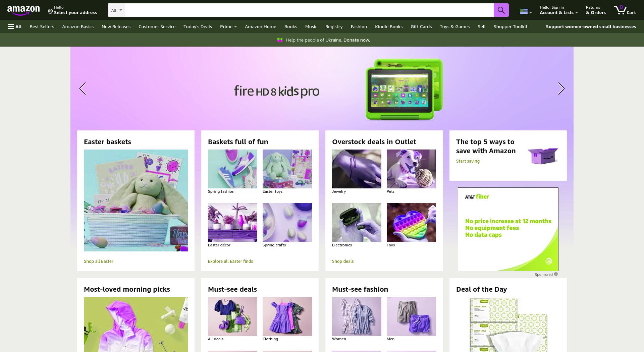The height and width of the screenshot is (352, 644).
Task: Open the Easter baskets bunny image
Action: 136,200
